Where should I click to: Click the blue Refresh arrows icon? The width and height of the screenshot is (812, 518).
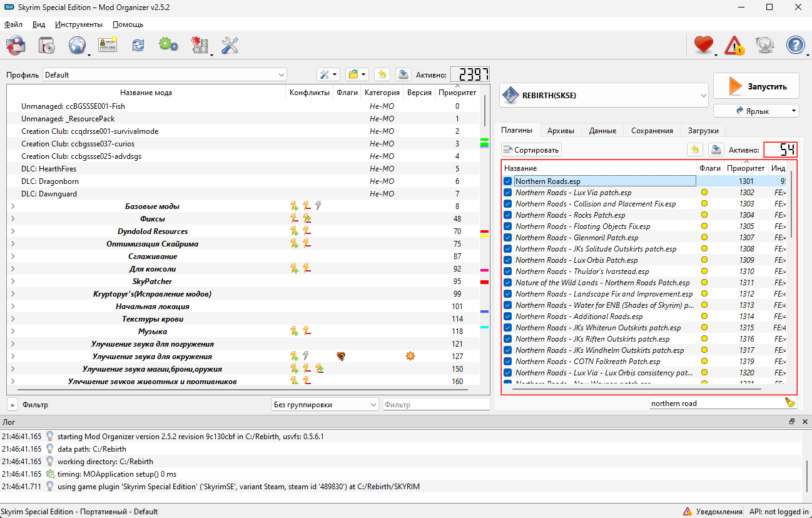pos(138,45)
